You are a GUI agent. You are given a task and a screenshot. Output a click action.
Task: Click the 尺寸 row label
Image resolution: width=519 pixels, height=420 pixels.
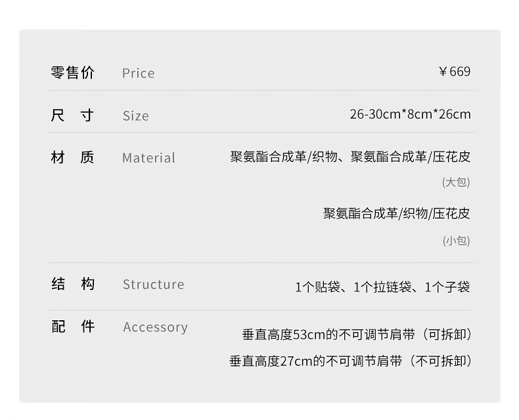(x=73, y=115)
